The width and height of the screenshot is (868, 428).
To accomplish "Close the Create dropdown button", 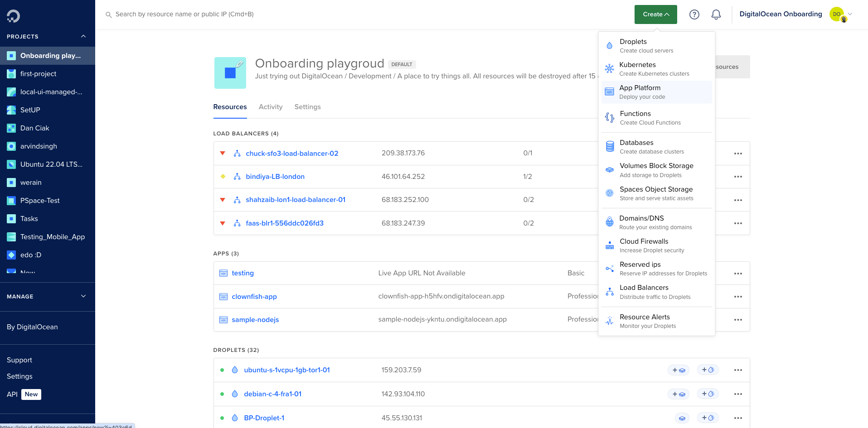I will 656,14.
